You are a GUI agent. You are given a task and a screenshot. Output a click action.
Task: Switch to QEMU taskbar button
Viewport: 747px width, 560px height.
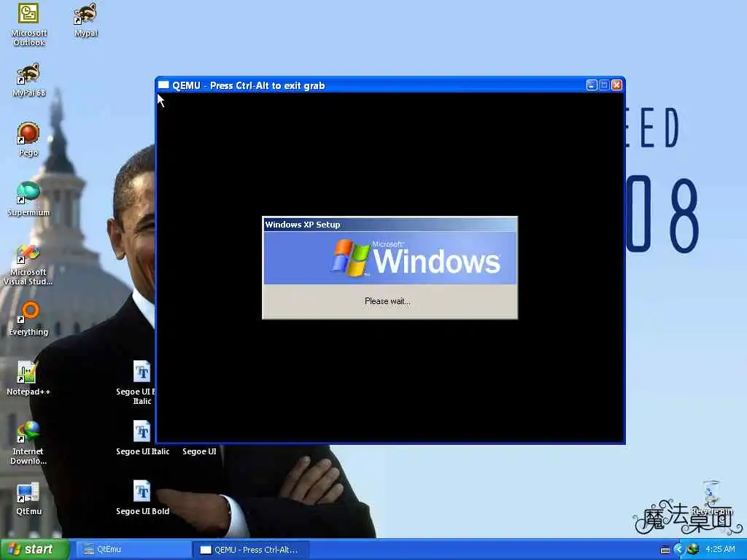pos(251,550)
